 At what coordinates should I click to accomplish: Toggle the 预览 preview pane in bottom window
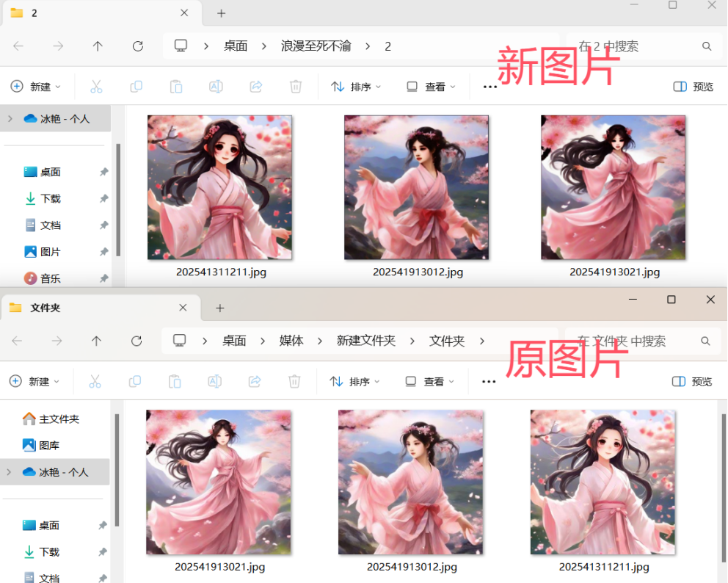pyautogui.click(x=691, y=381)
